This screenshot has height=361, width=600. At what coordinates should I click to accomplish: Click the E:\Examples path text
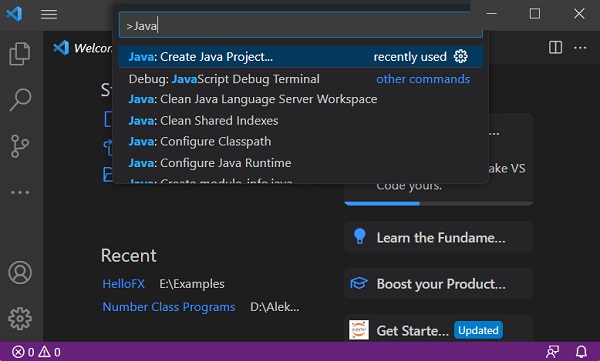point(192,284)
